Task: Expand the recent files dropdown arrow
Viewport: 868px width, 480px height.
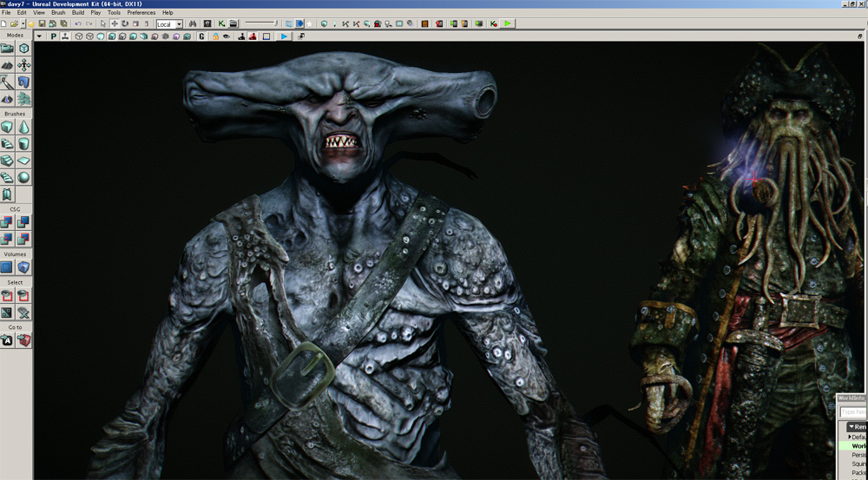Action: pos(23,23)
